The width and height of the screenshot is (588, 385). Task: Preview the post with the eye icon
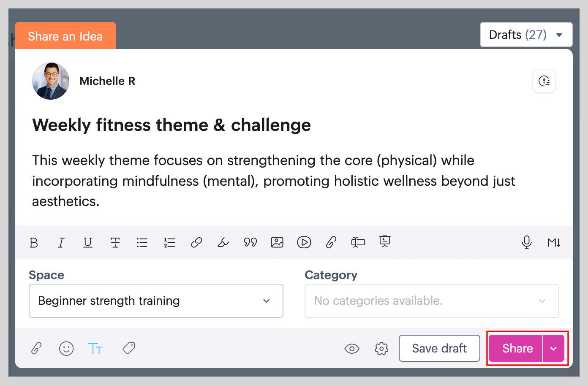click(352, 349)
